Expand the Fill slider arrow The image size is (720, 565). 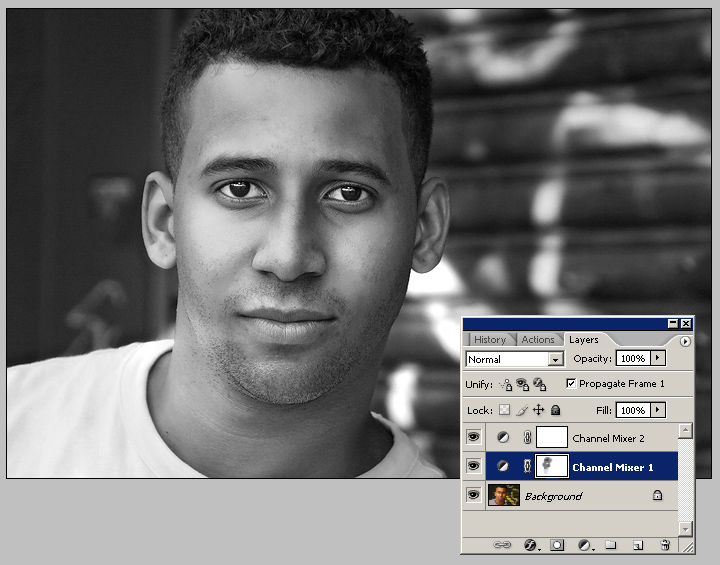click(x=657, y=410)
